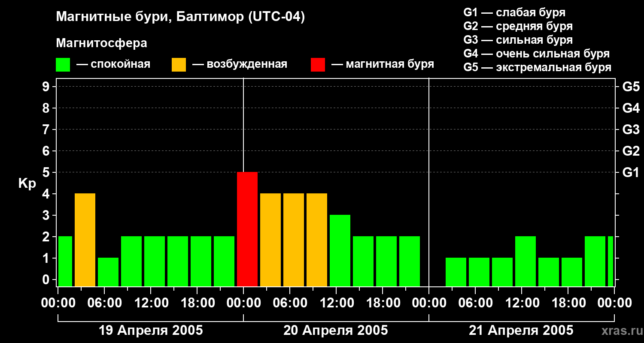Click the orange 'возбужденная' legend swatch
This screenshot has height=343, width=644.
pos(179,65)
